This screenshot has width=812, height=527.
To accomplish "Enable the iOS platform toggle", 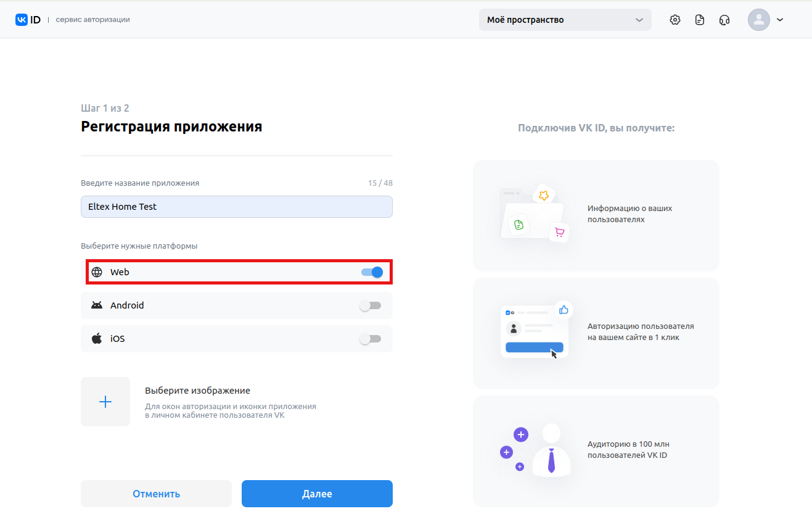I will [371, 339].
